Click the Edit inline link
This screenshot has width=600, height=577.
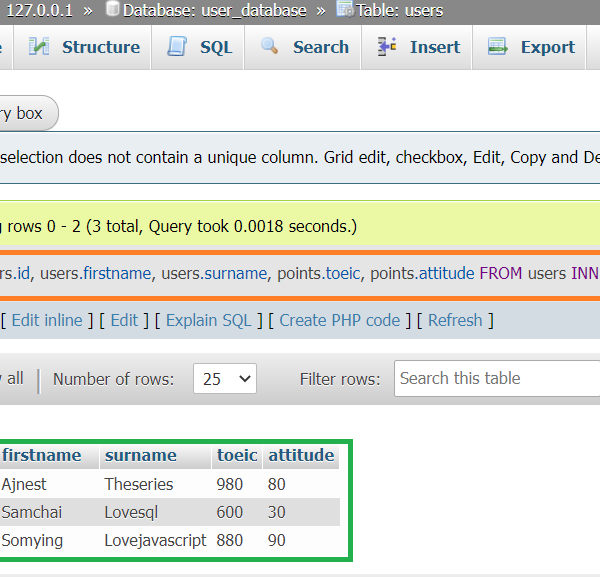tap(47, 320)
